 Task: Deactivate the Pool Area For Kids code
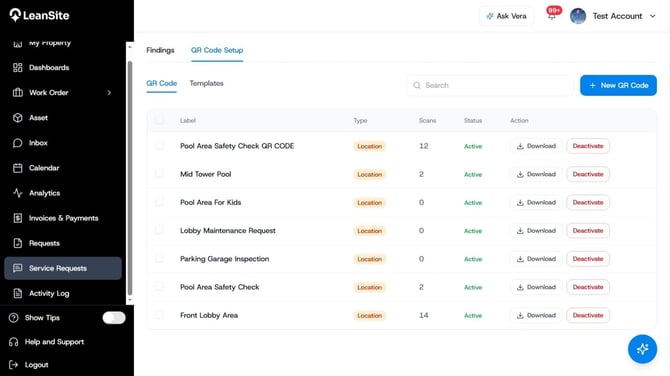(x=588, y=203)
